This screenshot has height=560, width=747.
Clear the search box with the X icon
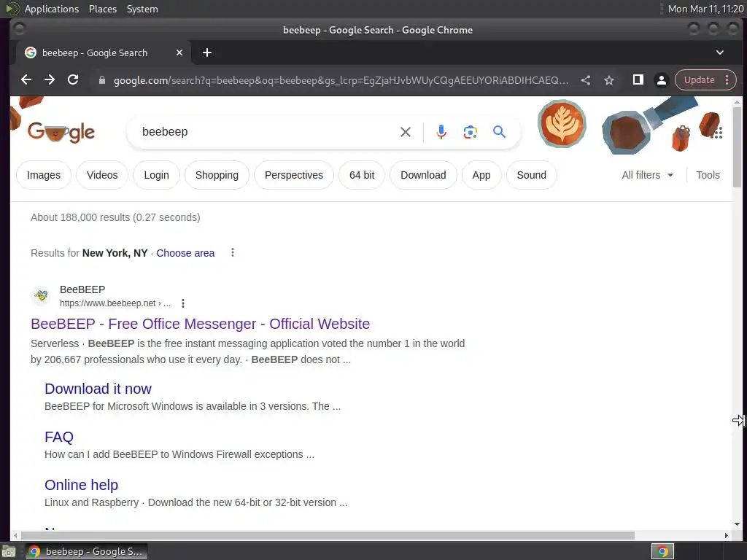pos(406,132)
